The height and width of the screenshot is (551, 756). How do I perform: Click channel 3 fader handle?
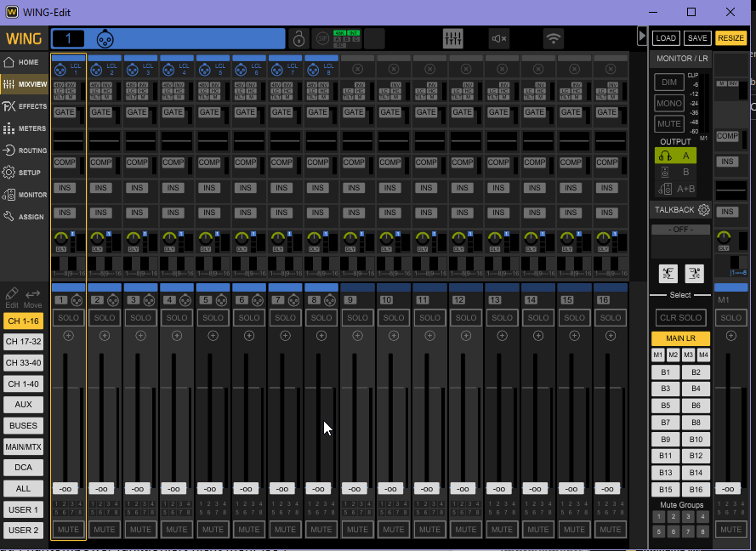(x=138, y=489)
